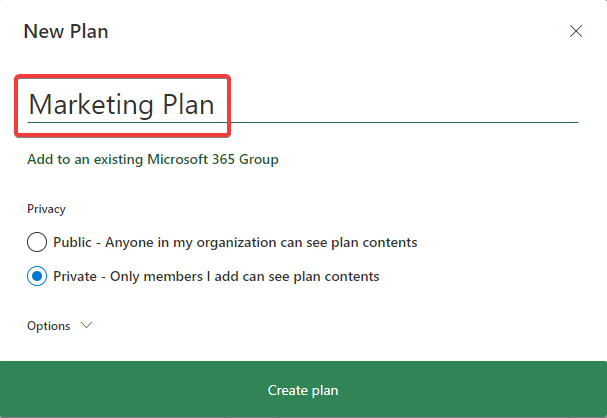Close the New Plan dialog

(x=576, y=31)
